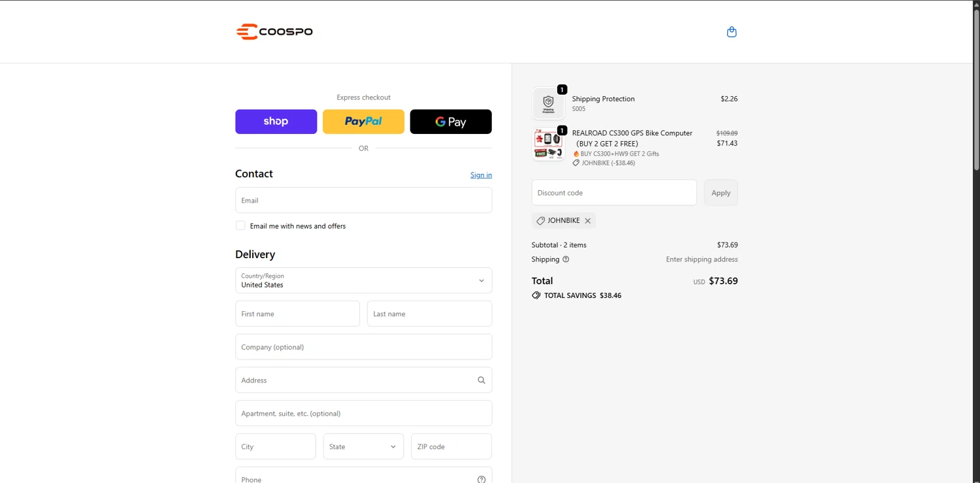980x483 pixels.
Task: Open the State dropdown
Action: [363, 446]
